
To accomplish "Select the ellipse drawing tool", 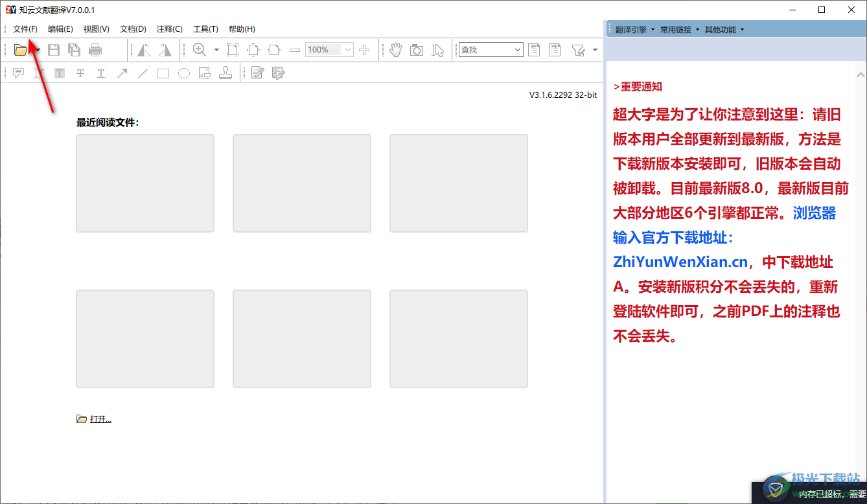I will (x=184, y=73).
